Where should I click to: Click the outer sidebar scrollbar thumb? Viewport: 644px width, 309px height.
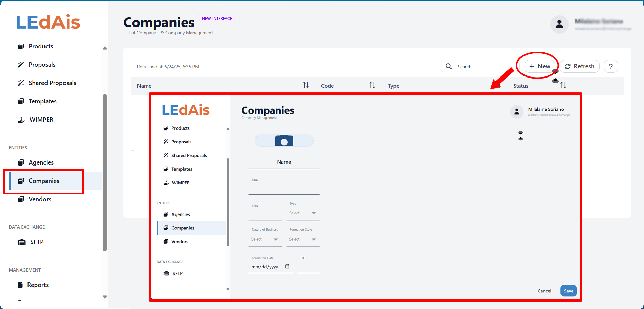[x=105, y=172]
